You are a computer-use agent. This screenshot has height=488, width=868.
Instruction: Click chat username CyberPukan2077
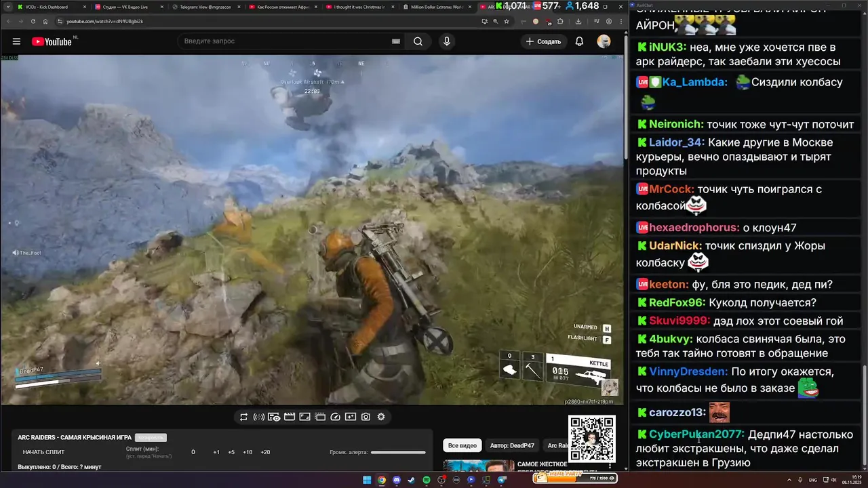tap(696, 434)
